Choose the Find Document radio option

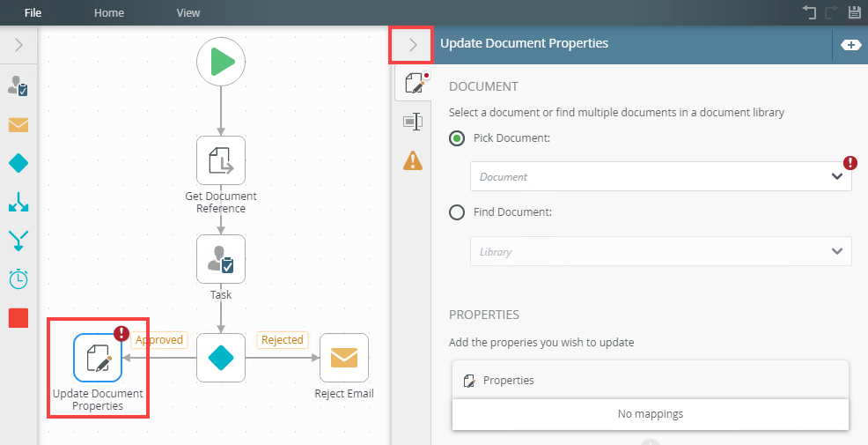click(457, 212)
